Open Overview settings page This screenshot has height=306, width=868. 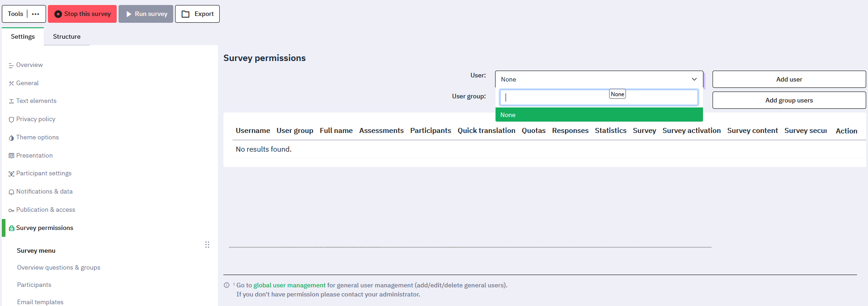click(30, 65)
